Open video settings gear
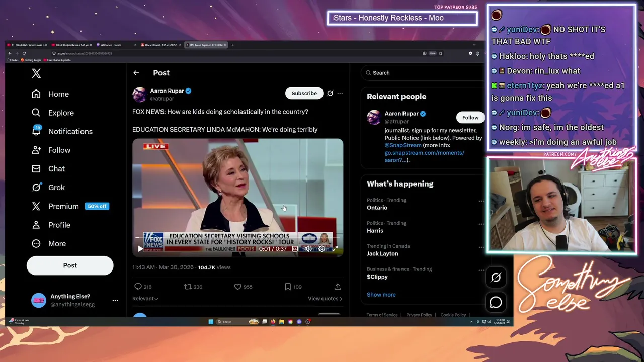 (321, 249)
